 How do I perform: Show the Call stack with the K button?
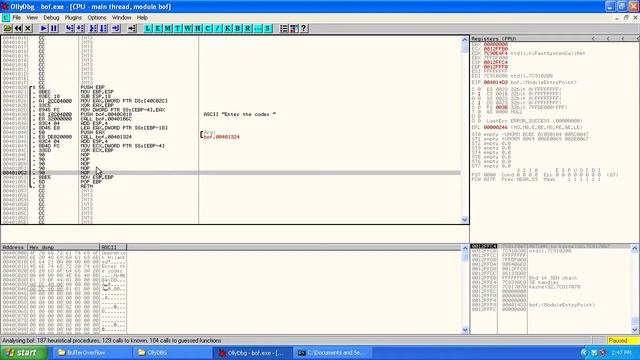[x=228, y=28]
